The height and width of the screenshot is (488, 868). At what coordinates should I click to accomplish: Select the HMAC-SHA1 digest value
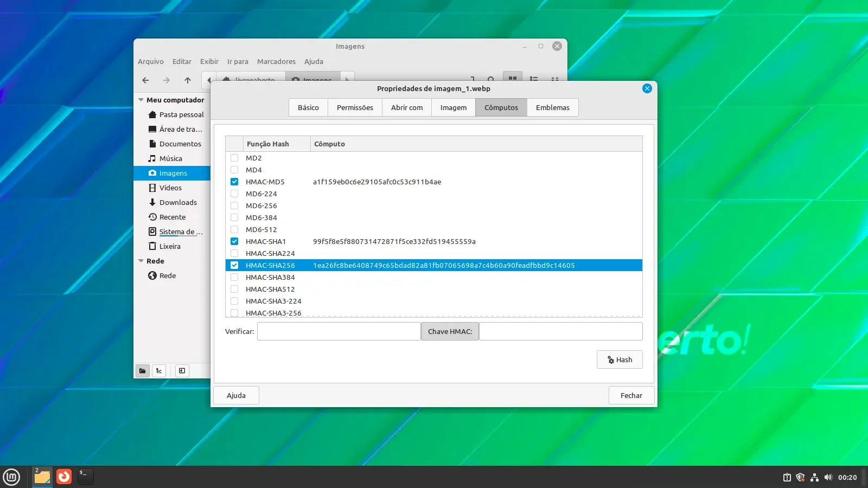tap(394, 241)
